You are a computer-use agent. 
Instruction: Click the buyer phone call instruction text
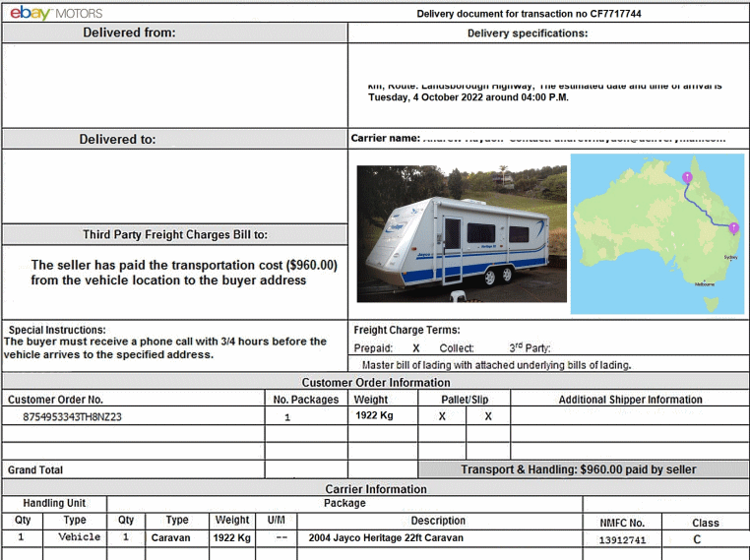(x=165, y=348)
